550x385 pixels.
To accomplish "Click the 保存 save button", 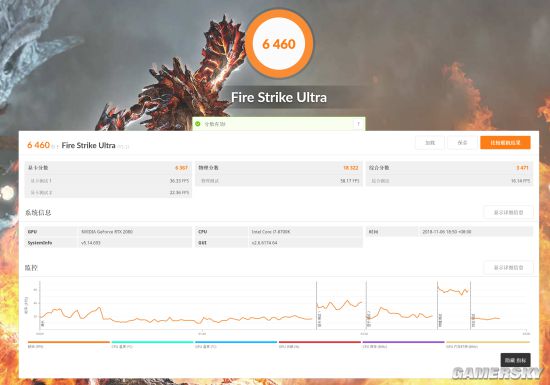I will [x=462, y=143].
